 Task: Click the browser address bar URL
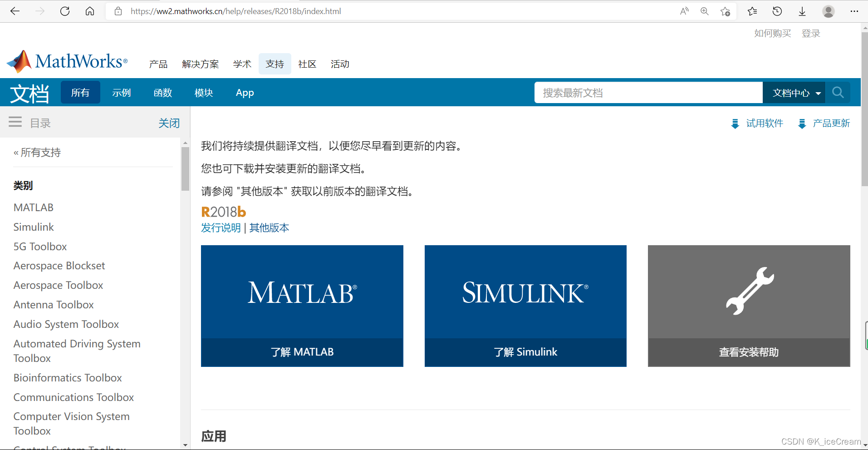(x=236, y=11)
